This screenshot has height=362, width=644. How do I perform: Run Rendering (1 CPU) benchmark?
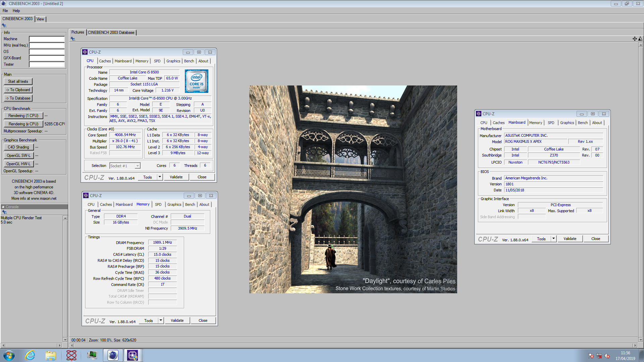click(x=23, y=116)
